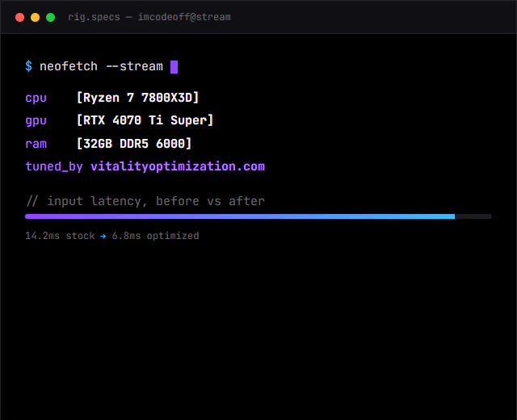This screenshot has width=517, height=420.
Task: Click the tuned_by label
Action: tap(54, 166)
